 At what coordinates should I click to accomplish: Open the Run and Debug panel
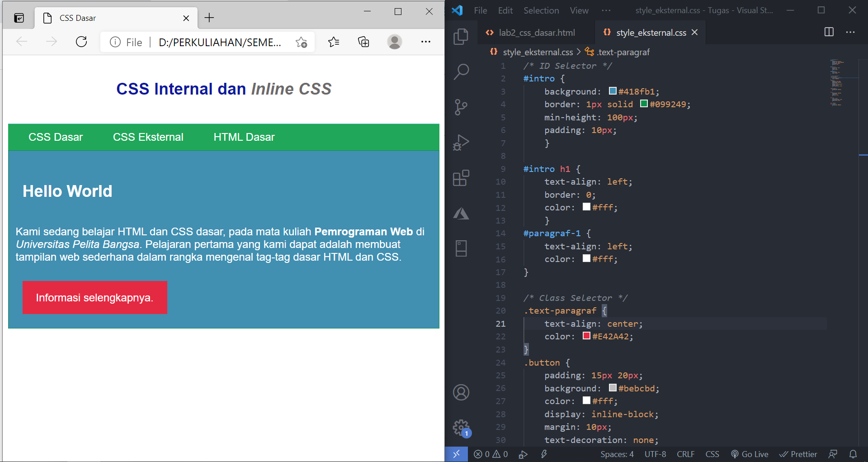(x=461, y=142)
